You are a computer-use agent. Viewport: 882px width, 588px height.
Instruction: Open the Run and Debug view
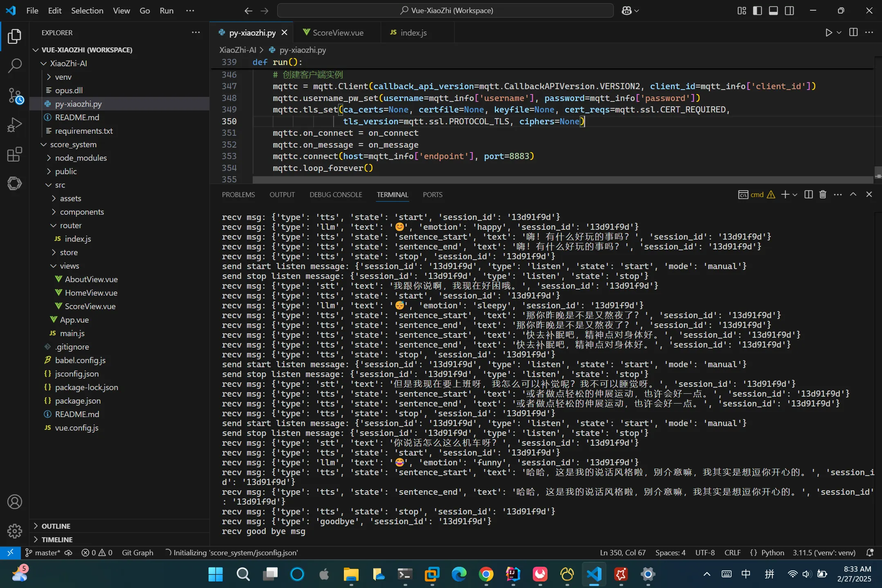click(15, 125)
